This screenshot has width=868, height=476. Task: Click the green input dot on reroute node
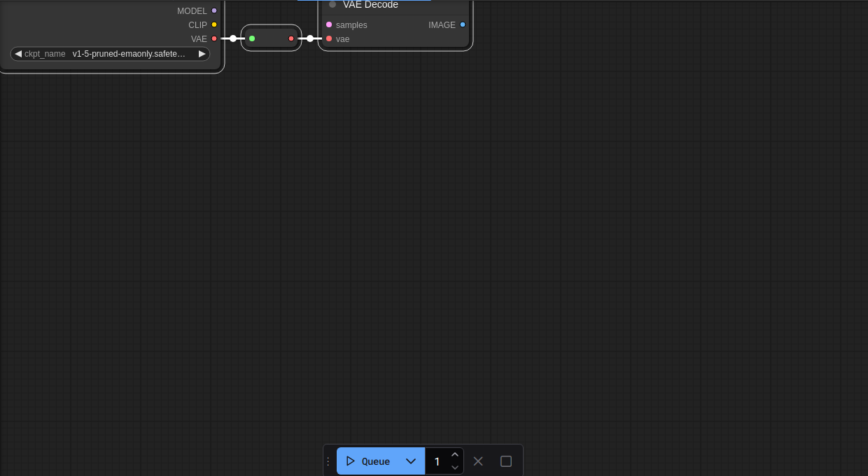pyautogui.click(x=252, y=38)
